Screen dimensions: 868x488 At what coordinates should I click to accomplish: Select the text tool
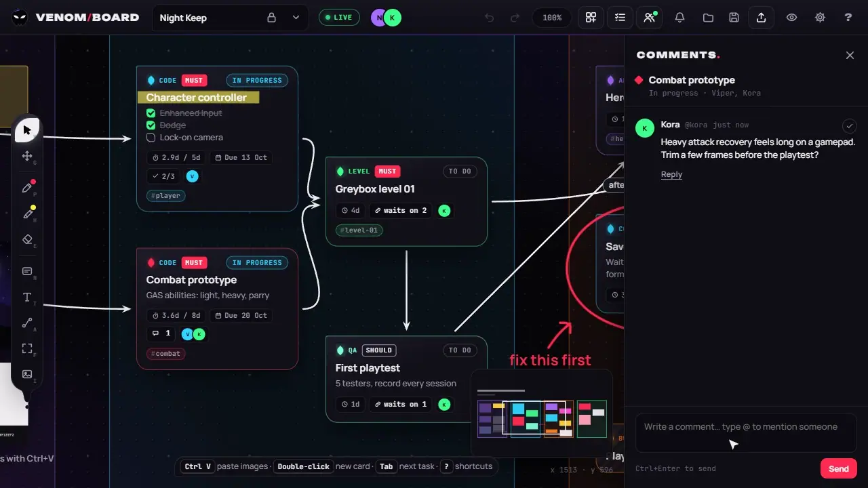(x=27, y=298)
